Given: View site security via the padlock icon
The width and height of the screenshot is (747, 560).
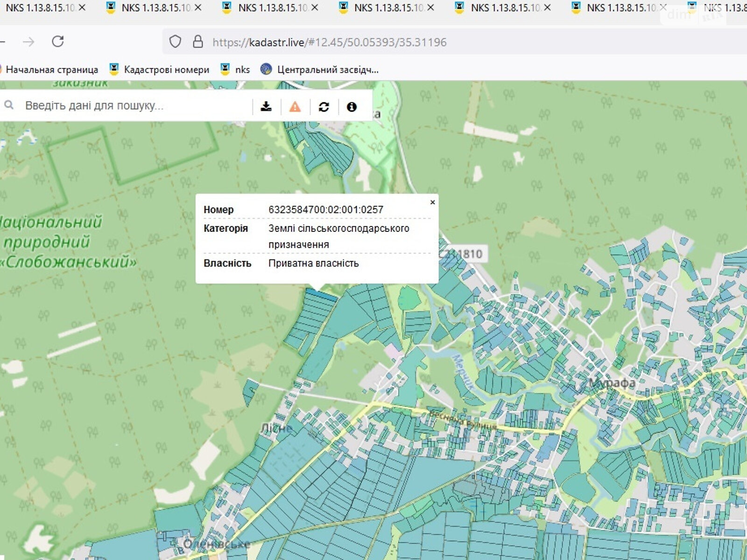Looking at the screenshot, I should [198, 42].
